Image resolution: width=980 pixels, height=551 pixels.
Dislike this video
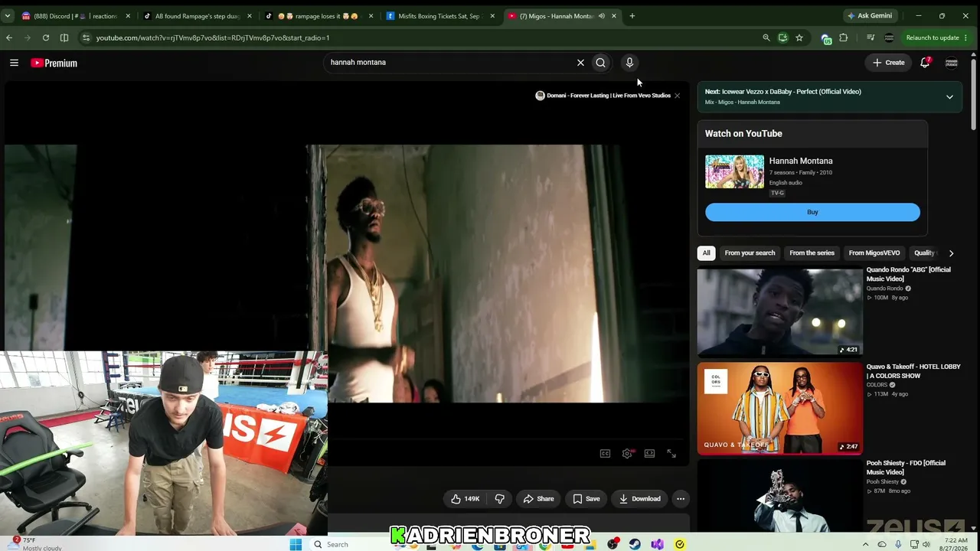(500, 499)
